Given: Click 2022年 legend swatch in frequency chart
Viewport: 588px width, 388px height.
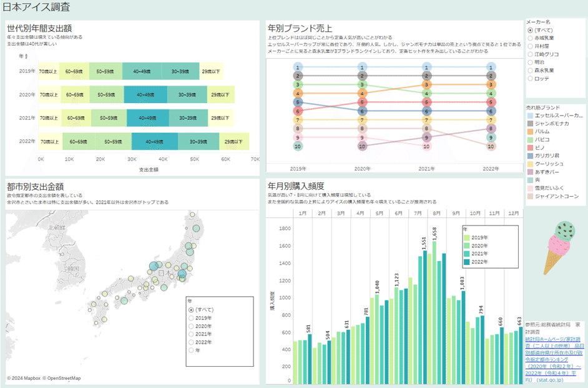Looking at the screenshot, I should (x=467, y=262).
